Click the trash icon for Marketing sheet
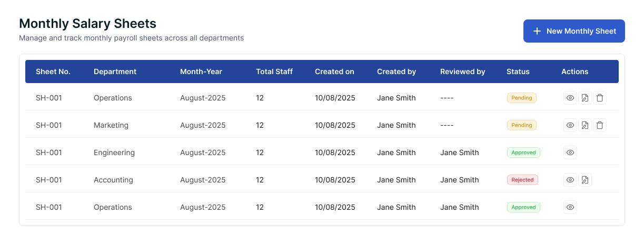 tap(599, 125)
